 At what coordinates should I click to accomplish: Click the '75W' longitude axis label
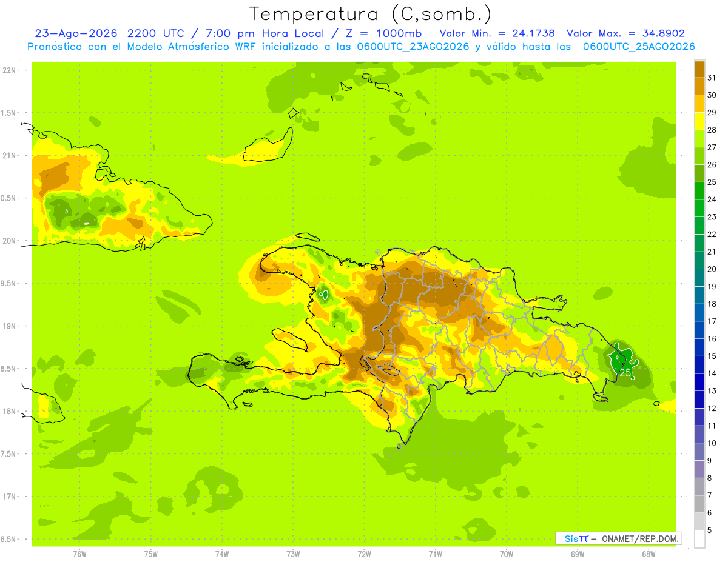coord(151,554)
